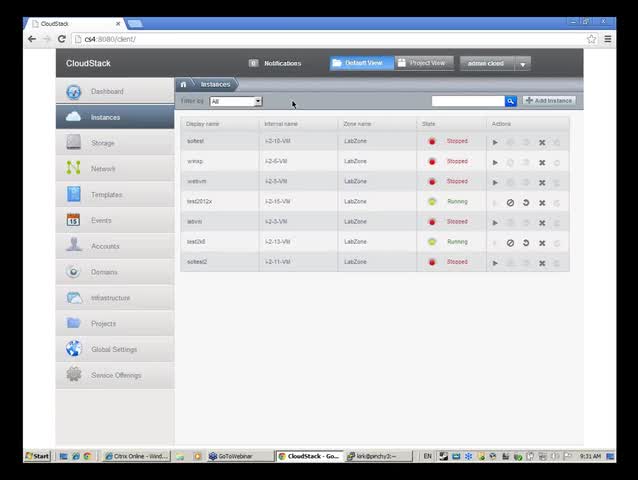Screen dimensions: 638x480
Task: Click the admin cloud account button
Action: pos(487,63)
